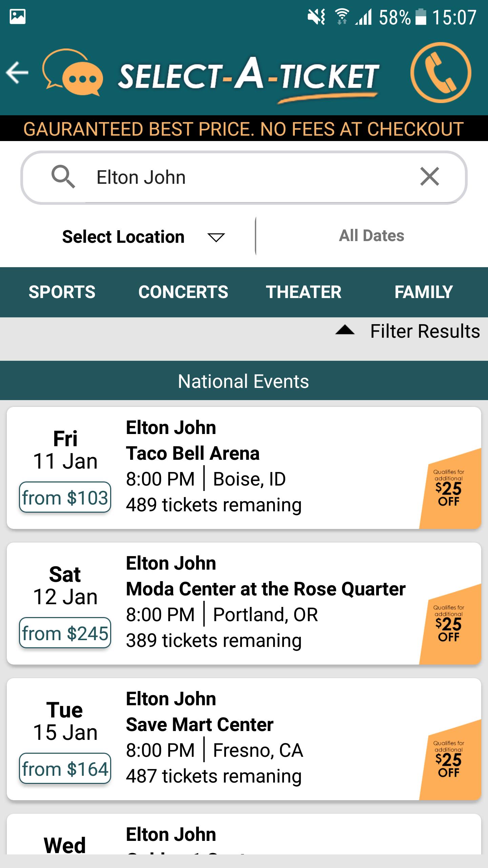Select the Family category tab

click(424, 292)
